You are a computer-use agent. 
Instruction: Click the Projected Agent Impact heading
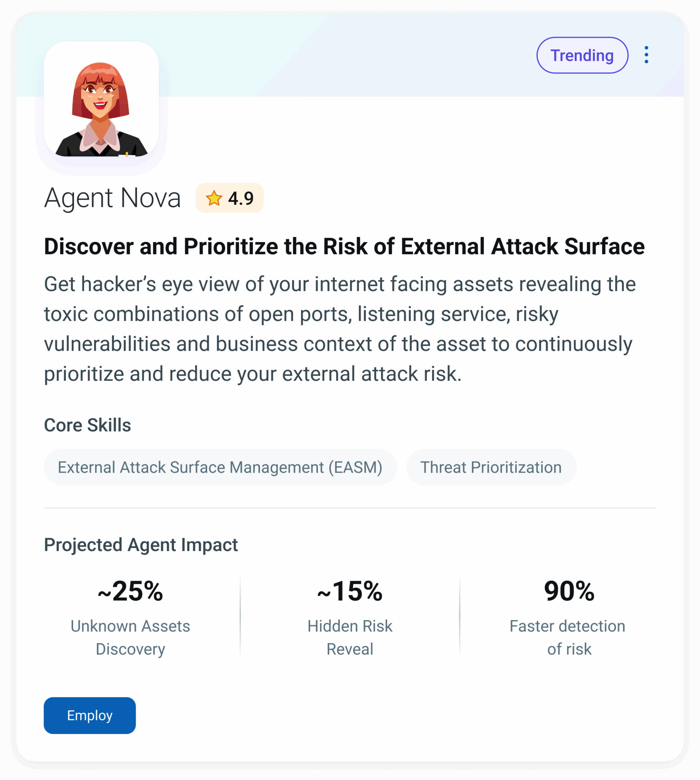[x=141, y=545]
